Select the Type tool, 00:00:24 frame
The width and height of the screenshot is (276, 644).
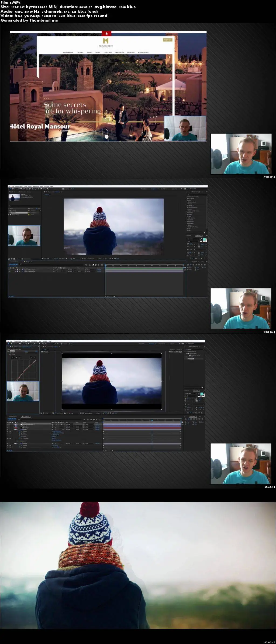33,189
